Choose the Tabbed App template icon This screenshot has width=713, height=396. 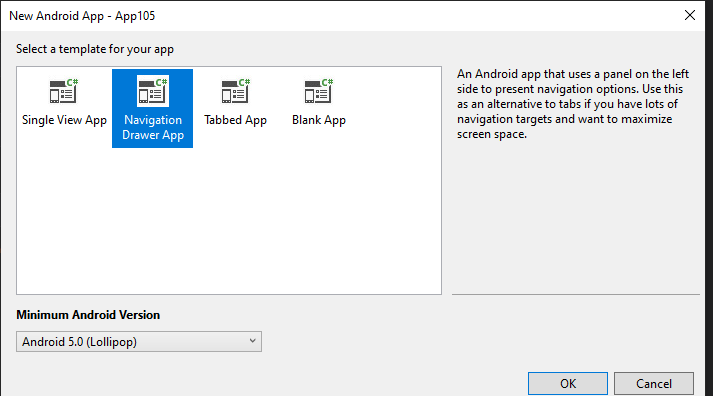[236, 90]
